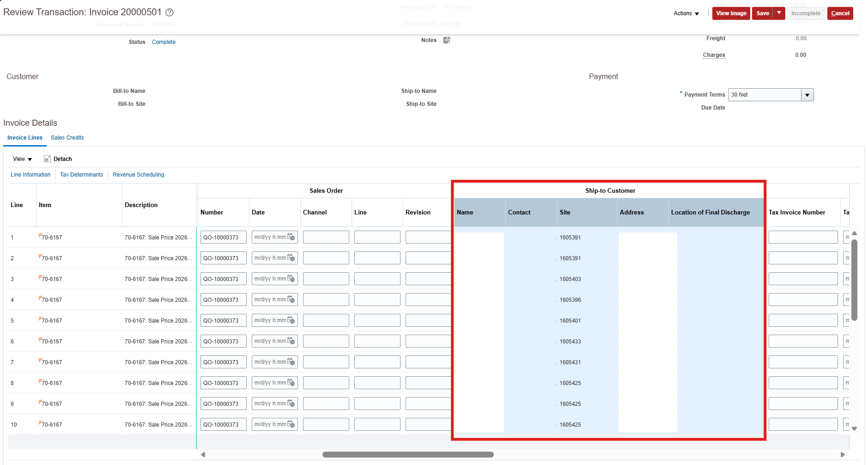Select the Revenue Scheduling tab
The image size is (868, 465).
pyautogui.click(x=139, y=175)
